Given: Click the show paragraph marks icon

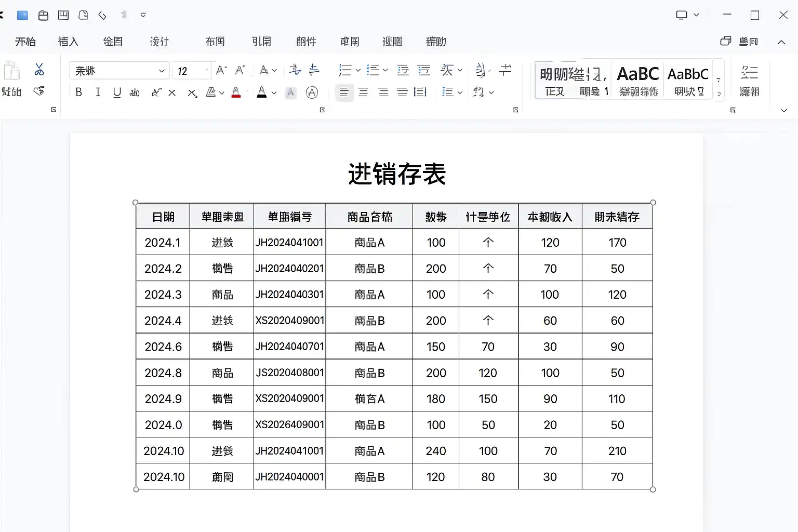Looking at the screenshot, I should coord(506,70).
